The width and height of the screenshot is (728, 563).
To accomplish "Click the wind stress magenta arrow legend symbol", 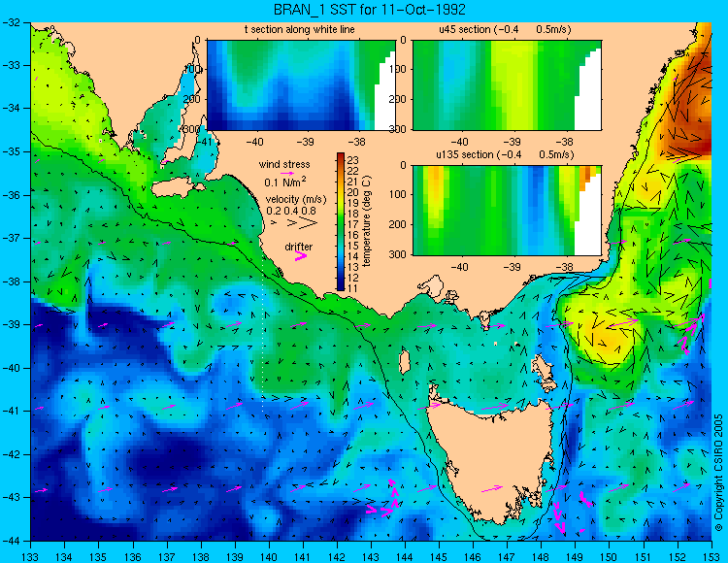I will point(286,173).
